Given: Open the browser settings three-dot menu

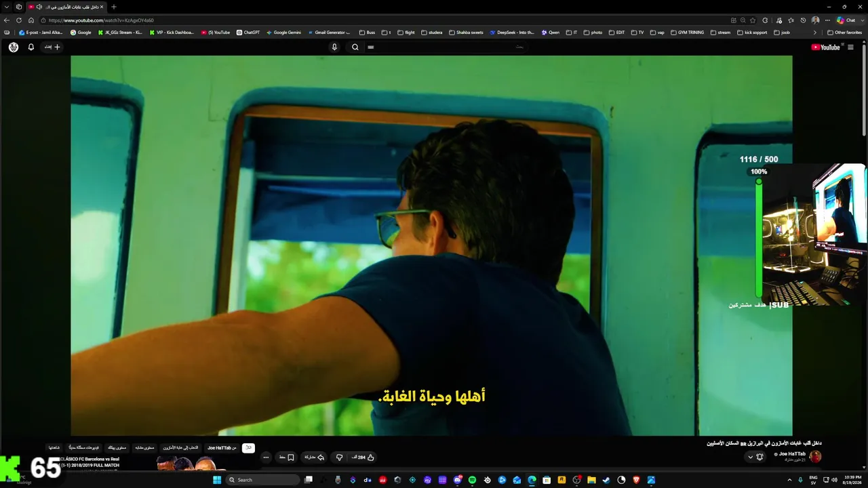Looking at the screenshot, I should tap(827, 20).
